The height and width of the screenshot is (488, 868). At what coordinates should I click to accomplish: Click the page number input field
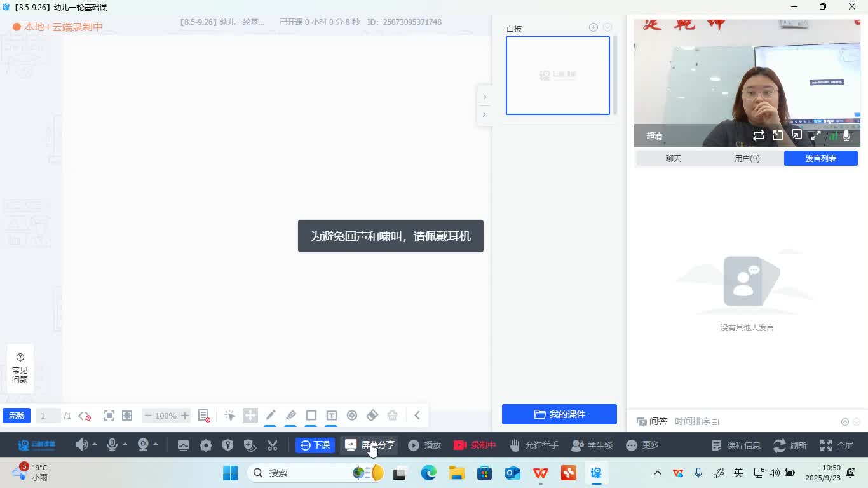(48, 416)
